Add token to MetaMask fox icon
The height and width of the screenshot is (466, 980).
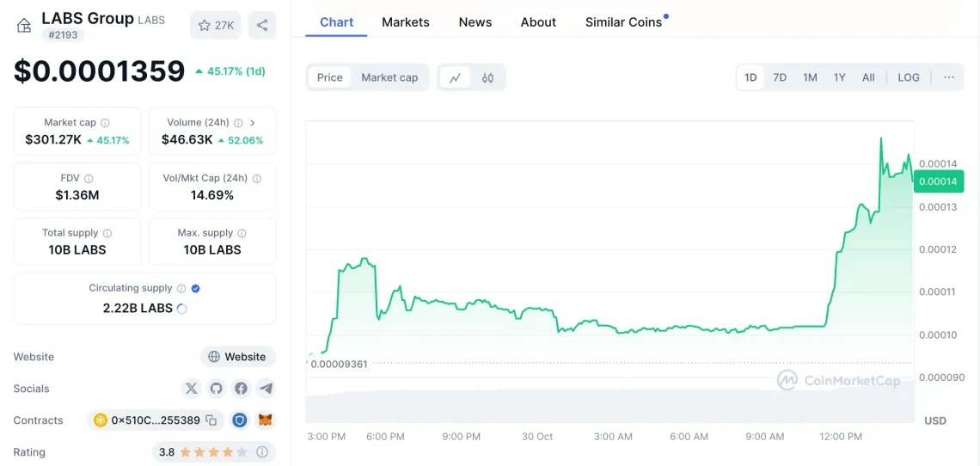click(266, 420)
